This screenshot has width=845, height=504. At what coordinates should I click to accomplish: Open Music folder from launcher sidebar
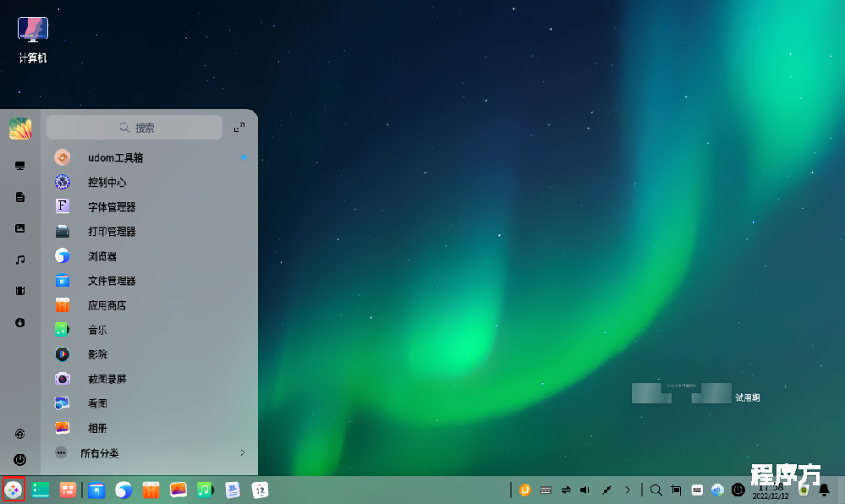20,260
